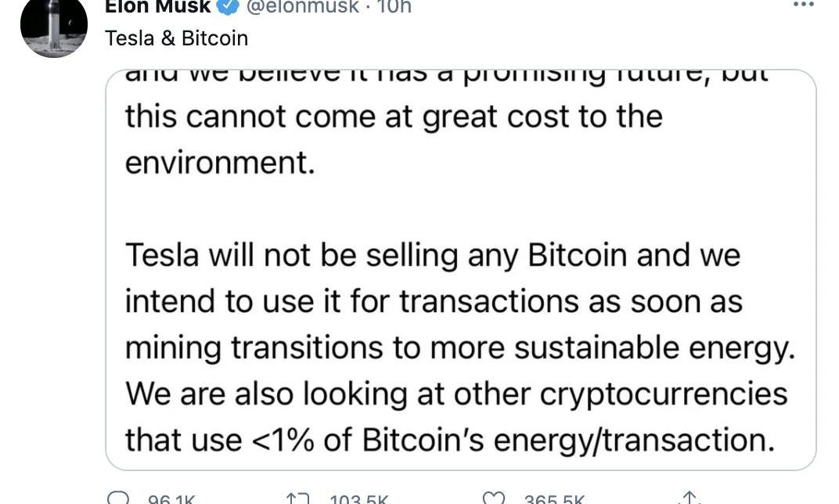Like the tweet with the heart icon
Screen dimensions: 839x504
click(x=492, y=499)
